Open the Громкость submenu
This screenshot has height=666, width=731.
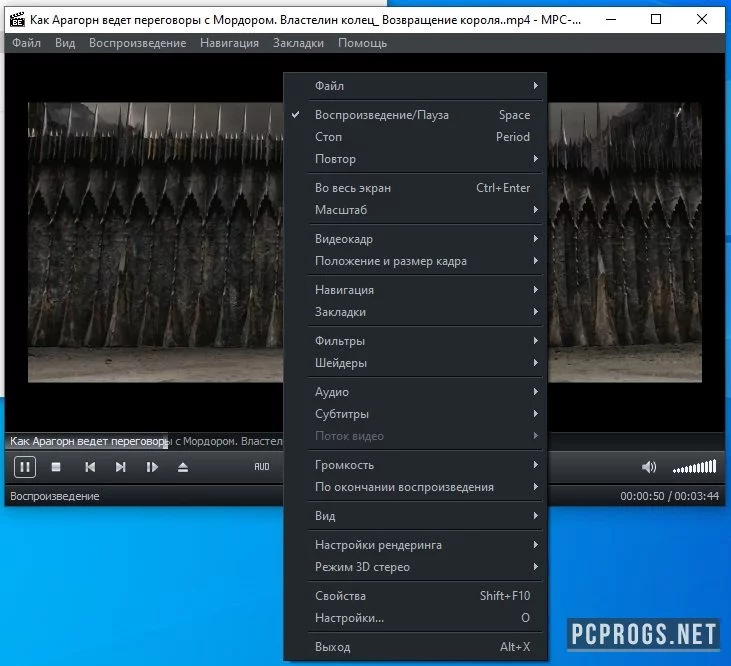coord(415,465)
